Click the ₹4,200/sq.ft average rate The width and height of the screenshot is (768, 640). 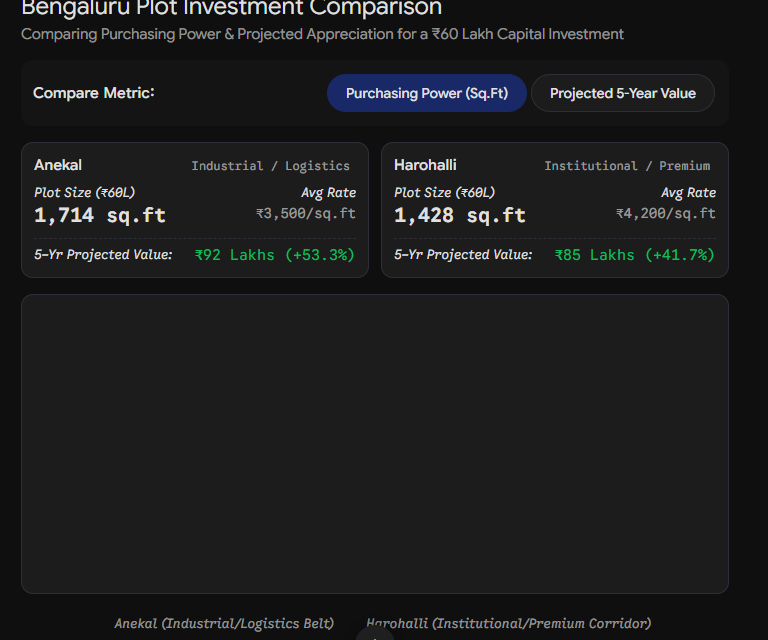pos(666,213)
